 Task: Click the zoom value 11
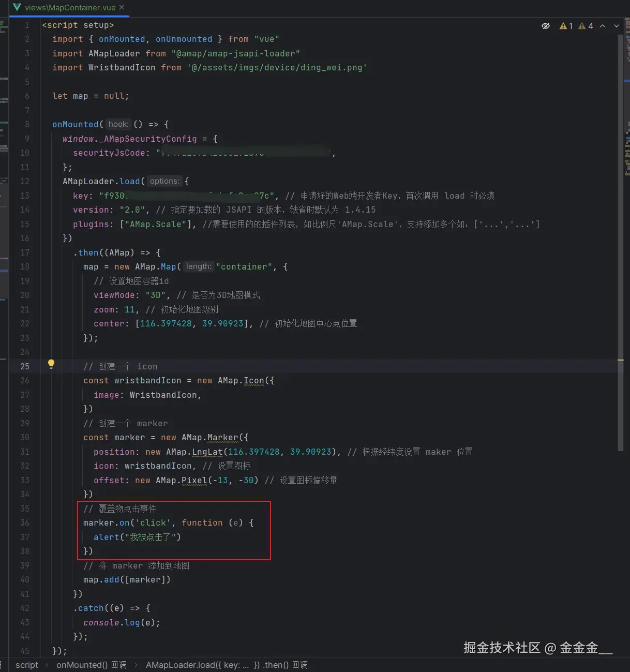coord(130,310)
